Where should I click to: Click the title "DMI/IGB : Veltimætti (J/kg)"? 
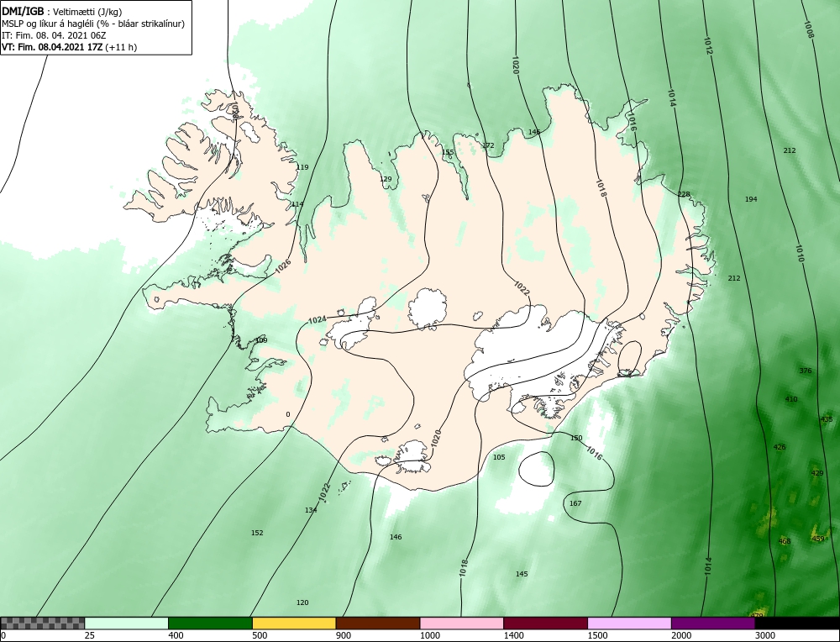coord(61,12)
